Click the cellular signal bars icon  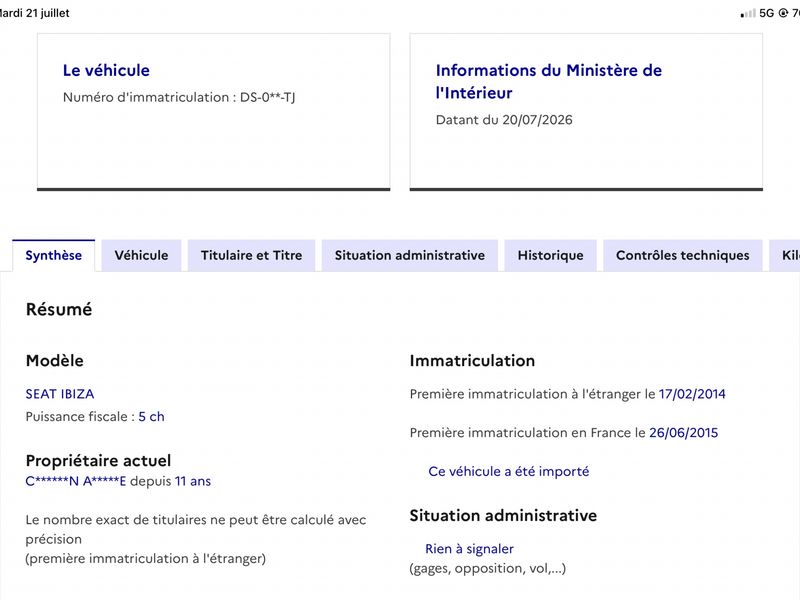748,13
